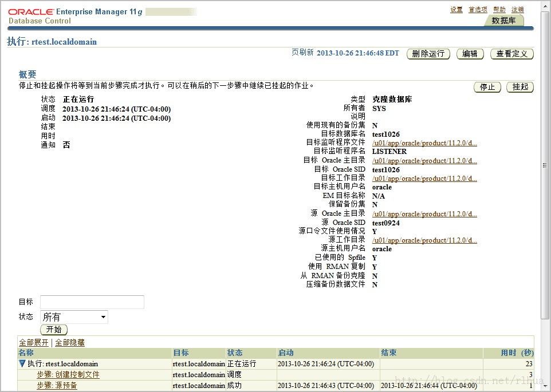Select the test1026 target database name value
The height and width of the screenshot is (392, 551).
tap(386, 134)
